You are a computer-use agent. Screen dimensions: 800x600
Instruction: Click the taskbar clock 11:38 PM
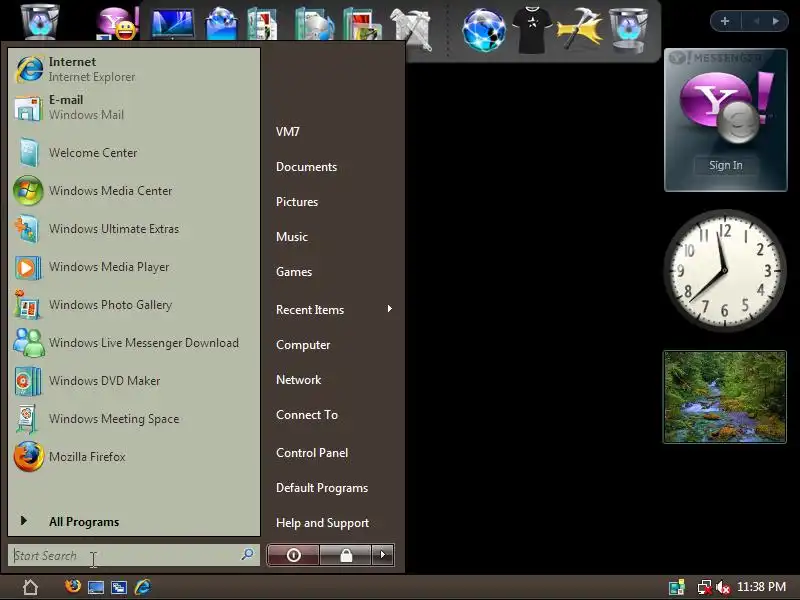point(761,587)
